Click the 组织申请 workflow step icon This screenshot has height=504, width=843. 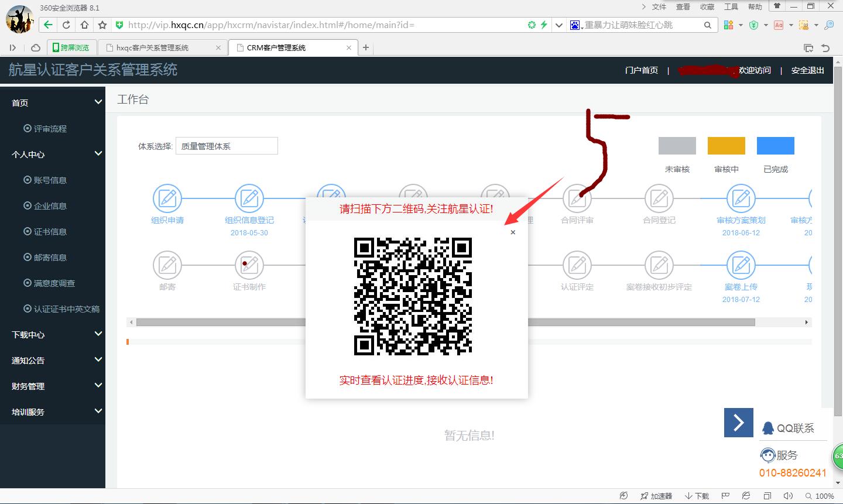click(x=167, y=198)
